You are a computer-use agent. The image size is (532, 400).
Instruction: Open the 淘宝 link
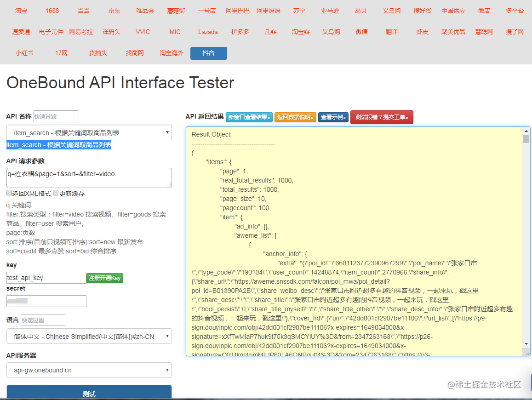point(21,10)
